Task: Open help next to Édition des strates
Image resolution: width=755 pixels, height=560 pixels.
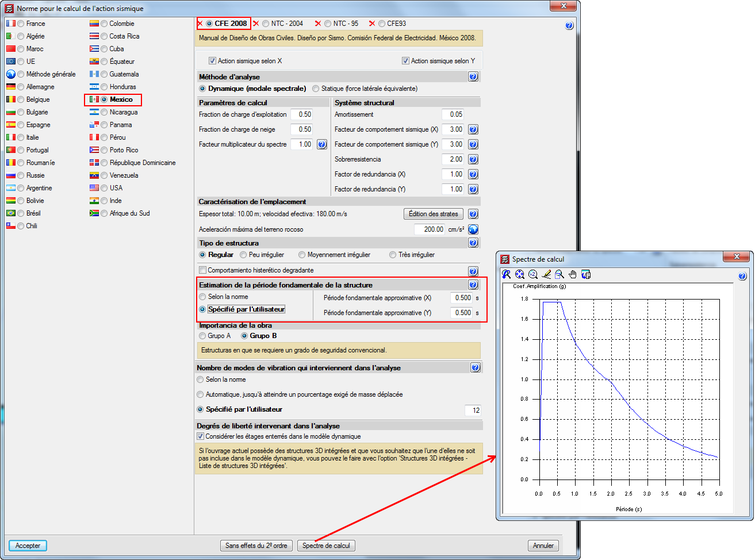Action: tap(473, 214)
